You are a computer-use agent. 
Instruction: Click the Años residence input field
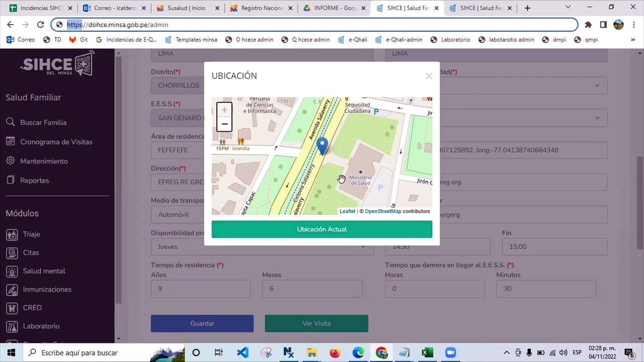[x=201, y=289]
